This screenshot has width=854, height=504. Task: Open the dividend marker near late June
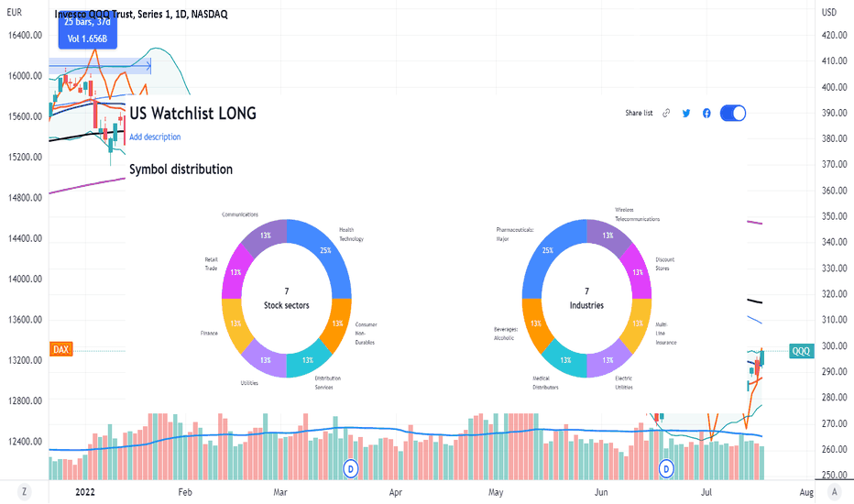[x=666, y=468]
